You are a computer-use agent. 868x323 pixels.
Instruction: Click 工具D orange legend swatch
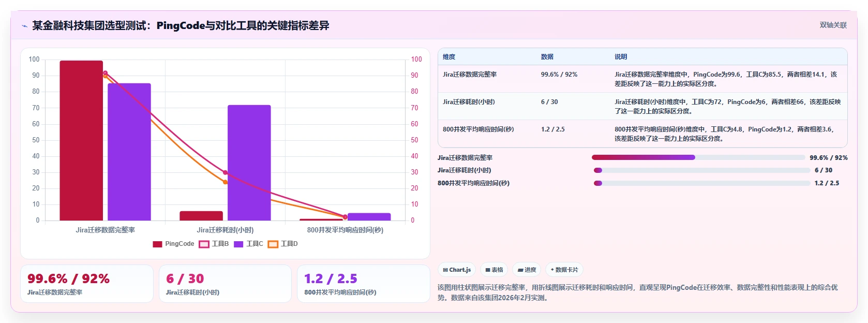(x=273, y=244)
